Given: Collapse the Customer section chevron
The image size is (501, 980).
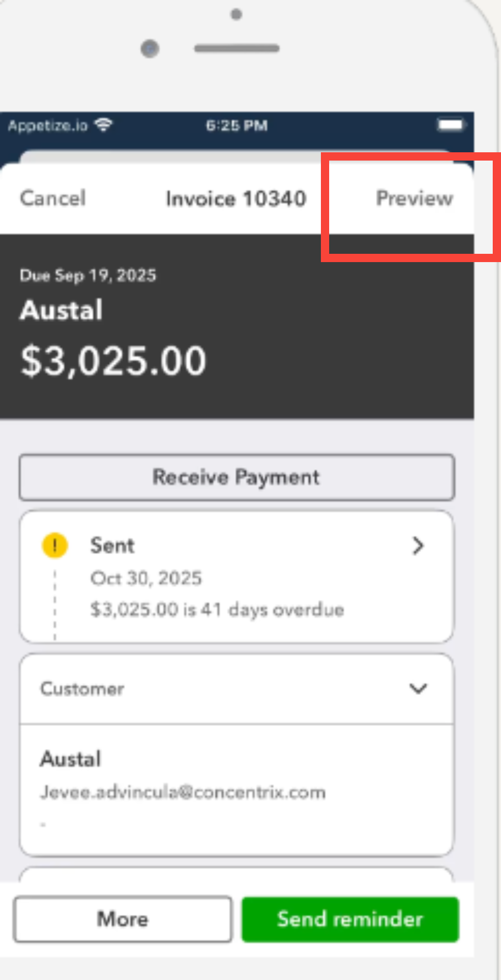Looking at the screenshot, I should pyautogui.click(x=418, y=688).
